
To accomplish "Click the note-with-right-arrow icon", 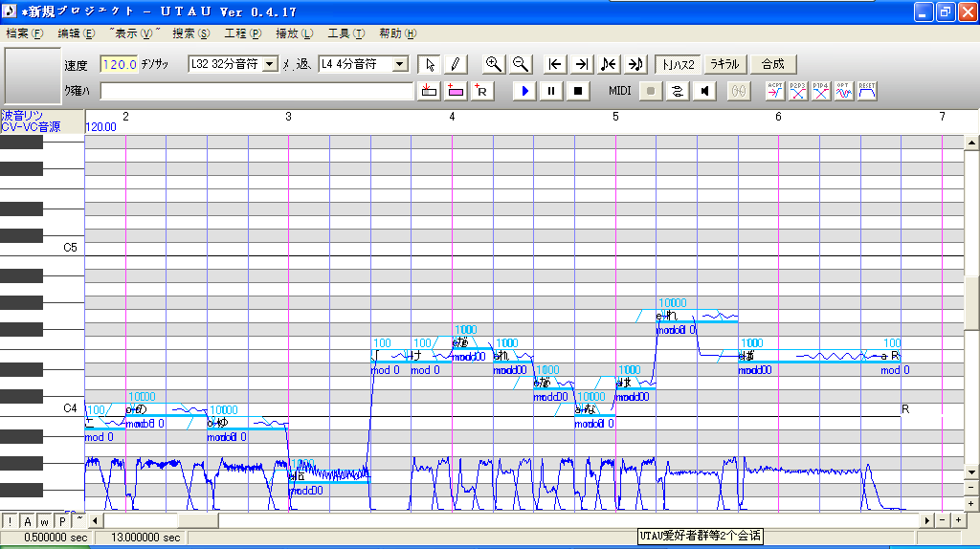I will tap(635, 64).
